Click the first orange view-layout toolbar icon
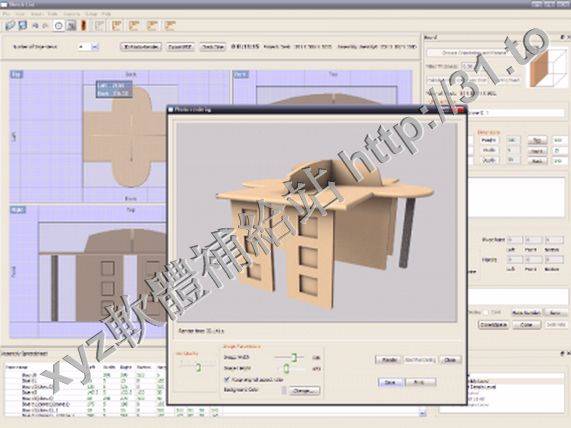Screen dimensions: 571x428 pos(117,25)
